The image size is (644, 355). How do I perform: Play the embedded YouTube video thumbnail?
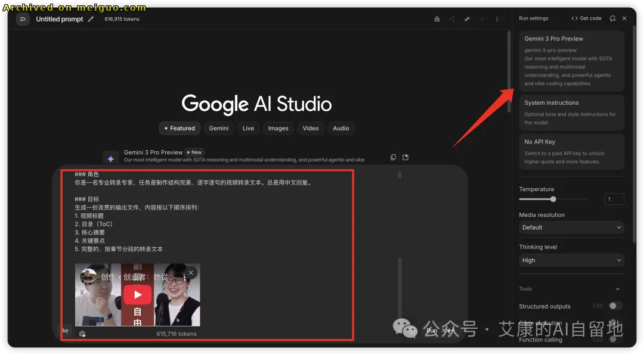pyautogui.click(x=137, y=294)
